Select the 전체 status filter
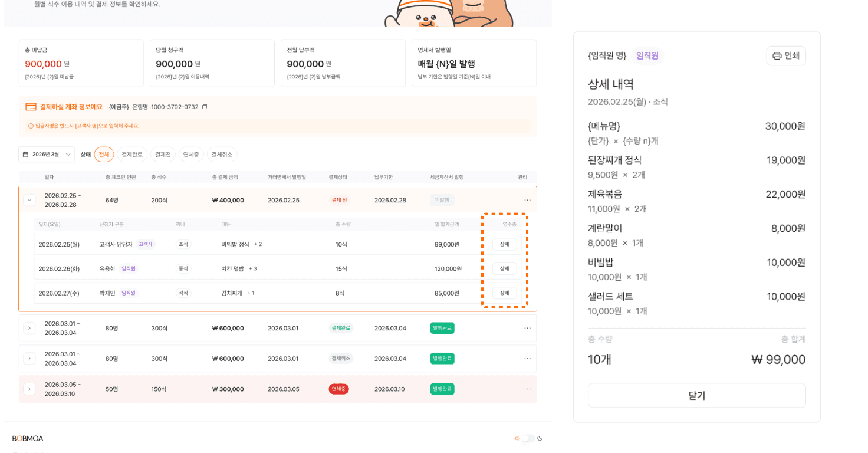The width and height of the screenshot is (868, 453). [x=104, y=155]
